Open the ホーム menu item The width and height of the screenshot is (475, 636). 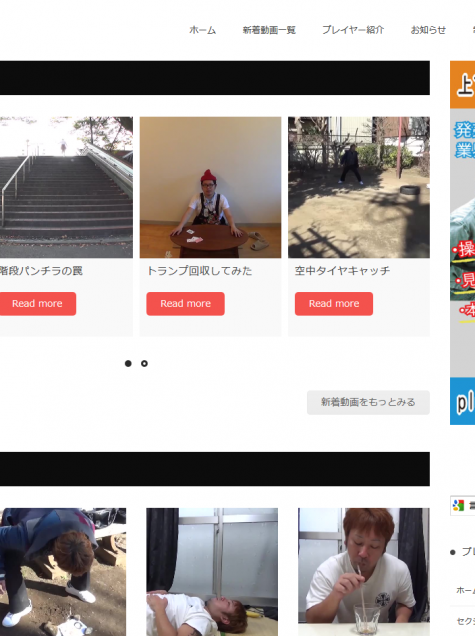202,30
